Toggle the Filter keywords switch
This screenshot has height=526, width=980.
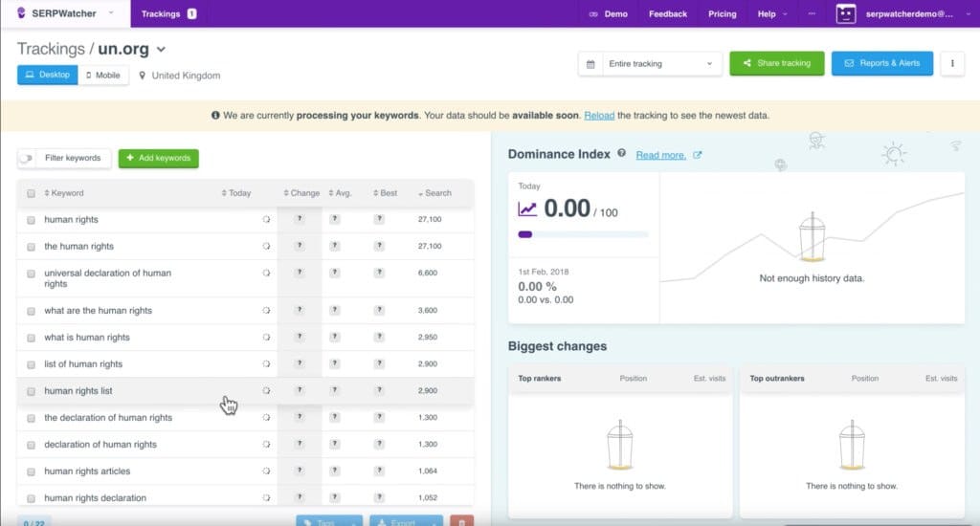click(26, 158)
